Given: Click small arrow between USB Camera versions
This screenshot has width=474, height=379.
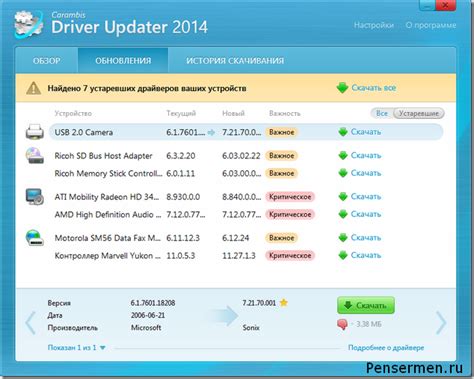Looking at the screenshot, I should pyautogui.click(x=211, y=132).
